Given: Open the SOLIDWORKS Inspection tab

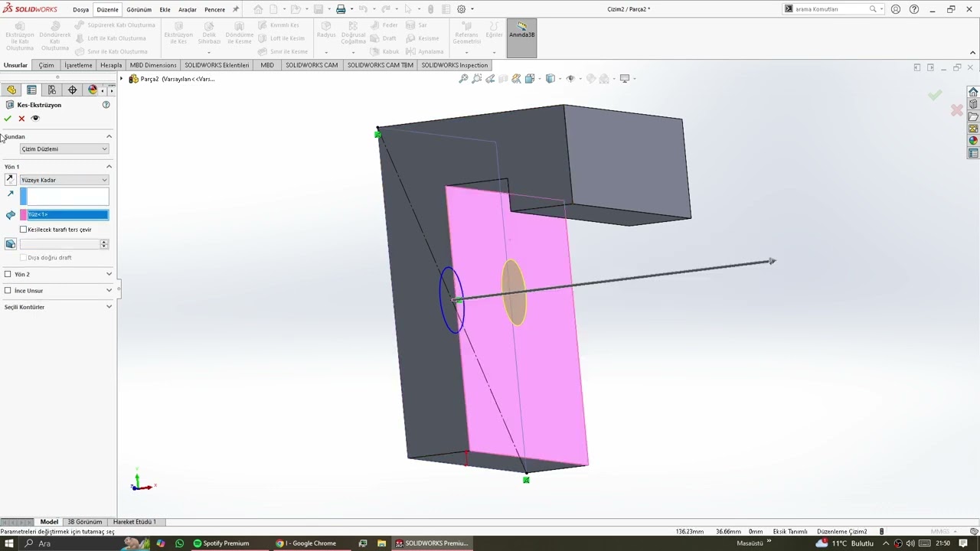Looking at the screenshot, I should (x=455, y=65).
